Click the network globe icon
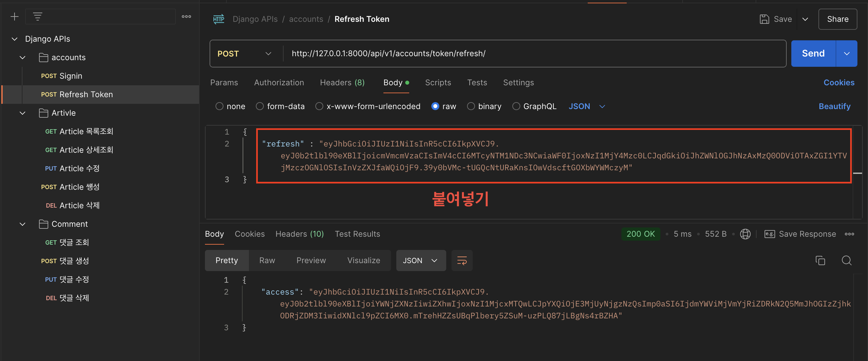Screen dimensions: 868x361 click(745, 234)
